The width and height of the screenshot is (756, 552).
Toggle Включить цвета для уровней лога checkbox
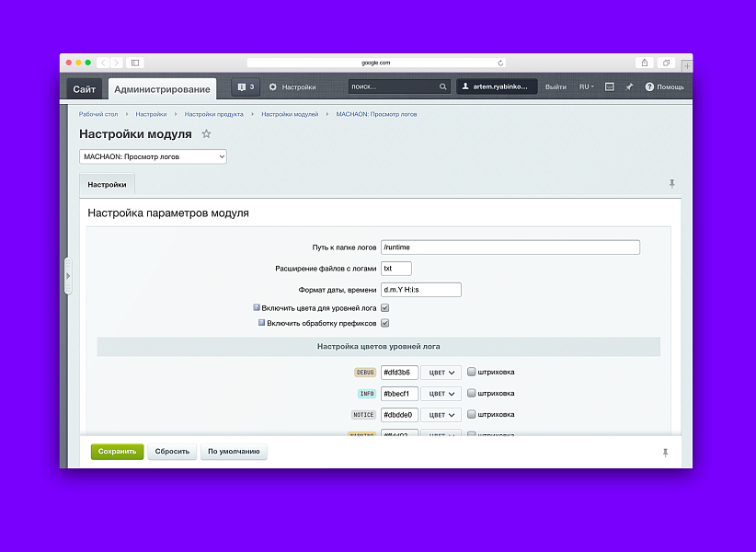point(385,308)
